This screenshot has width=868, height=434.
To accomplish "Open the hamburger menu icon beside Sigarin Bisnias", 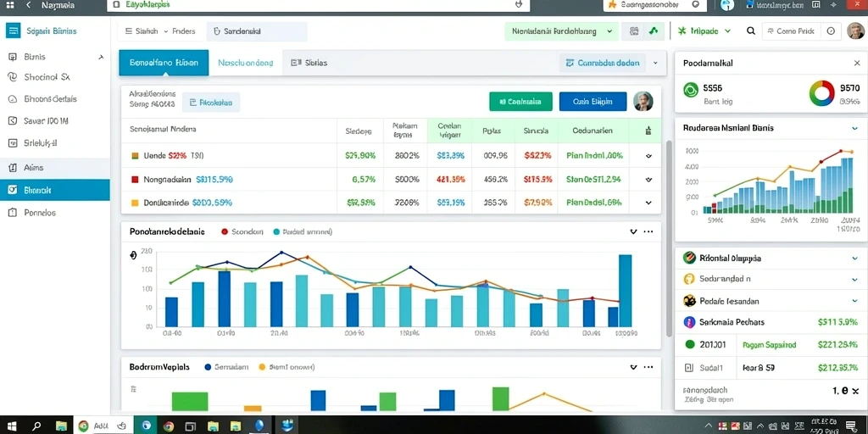I will 13,31.
